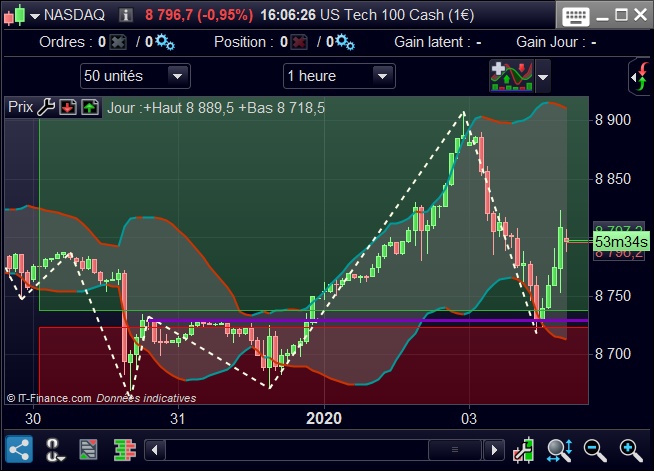Image resolution: width=654 pixels, height=471 pixels.
Task: Click the US Tech 100 Cash (1€) title
Action: 397,15
